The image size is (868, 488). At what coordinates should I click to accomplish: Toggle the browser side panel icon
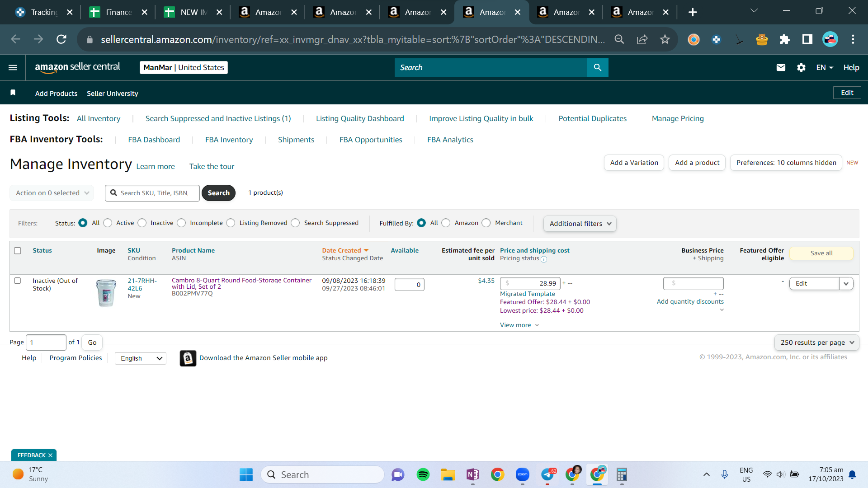pyautogui.click(x=807, y=40)
